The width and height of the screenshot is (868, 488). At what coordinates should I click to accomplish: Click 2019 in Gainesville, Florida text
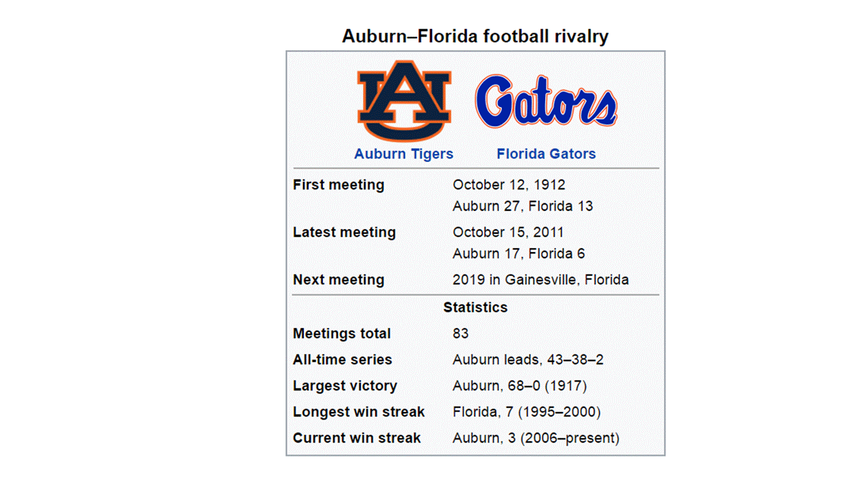click(540, 280)
